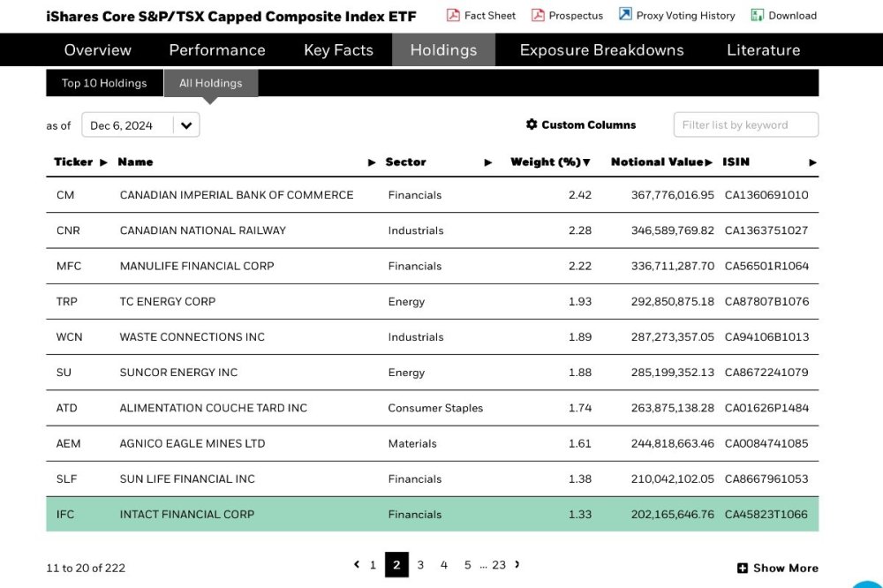Sort by the Sector column arrow
Image resolution: width=883 pixels, height=588 pixels.
point(487,162)
